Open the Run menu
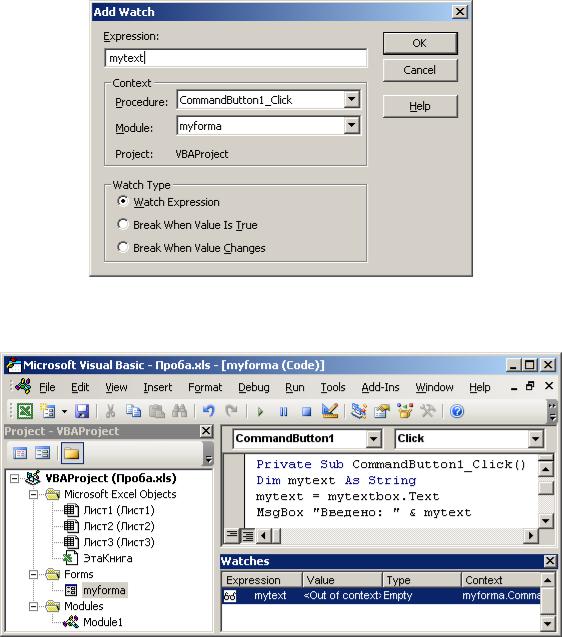Screen dimensions: 562x637 pyautogui.click(x=295, y=387)
